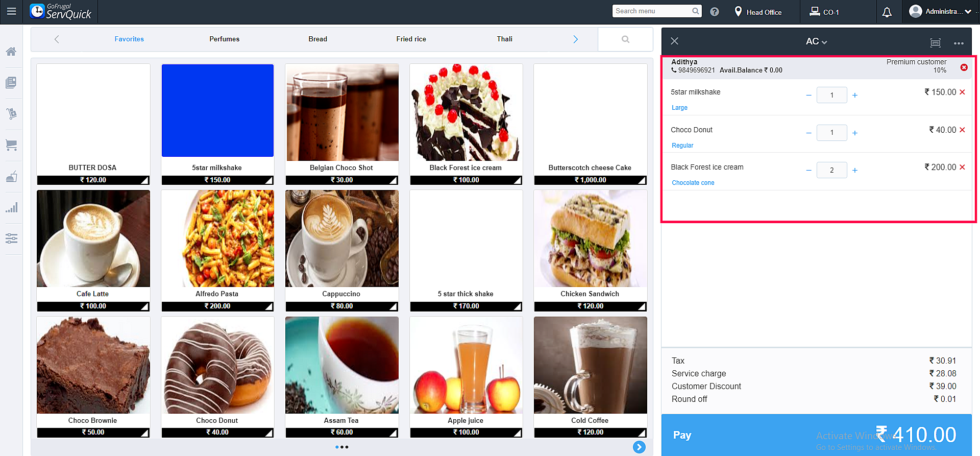Close the order panel with X
This screenshot has width=980, height=456.
[x=674, y=41]
